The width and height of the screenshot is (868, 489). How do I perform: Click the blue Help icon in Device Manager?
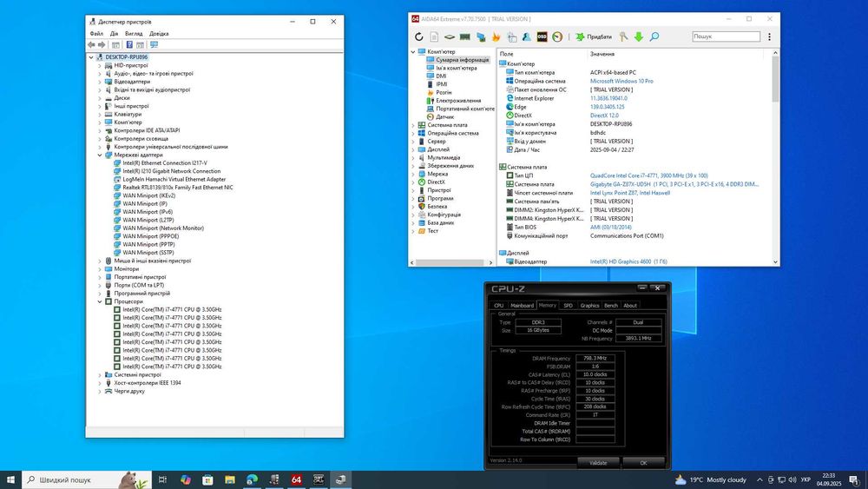129,44
